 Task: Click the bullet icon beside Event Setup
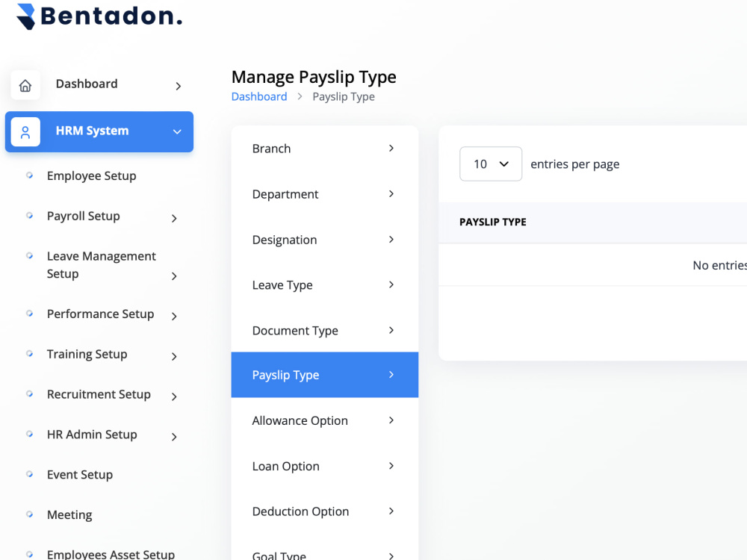click(30, 474)
